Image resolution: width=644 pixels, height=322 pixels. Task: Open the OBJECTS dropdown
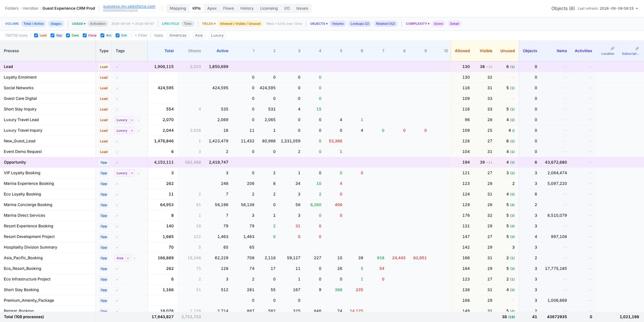click(319, 24)
